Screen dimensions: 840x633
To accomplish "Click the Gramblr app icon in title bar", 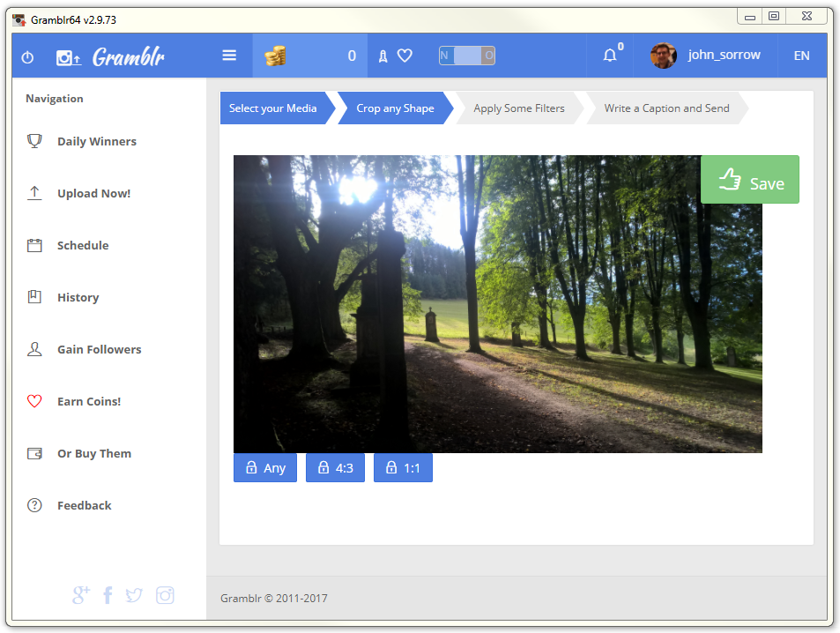I will pyautogui.click(x=19, y=19).
